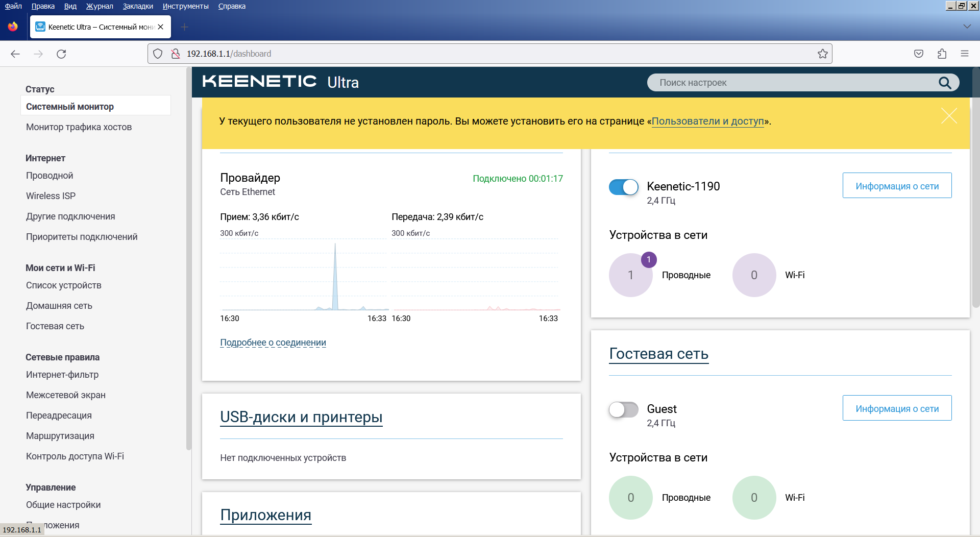Open the Закладки menu
The height and width of the screenshot is (537, 980).
[x=138, y=6]
